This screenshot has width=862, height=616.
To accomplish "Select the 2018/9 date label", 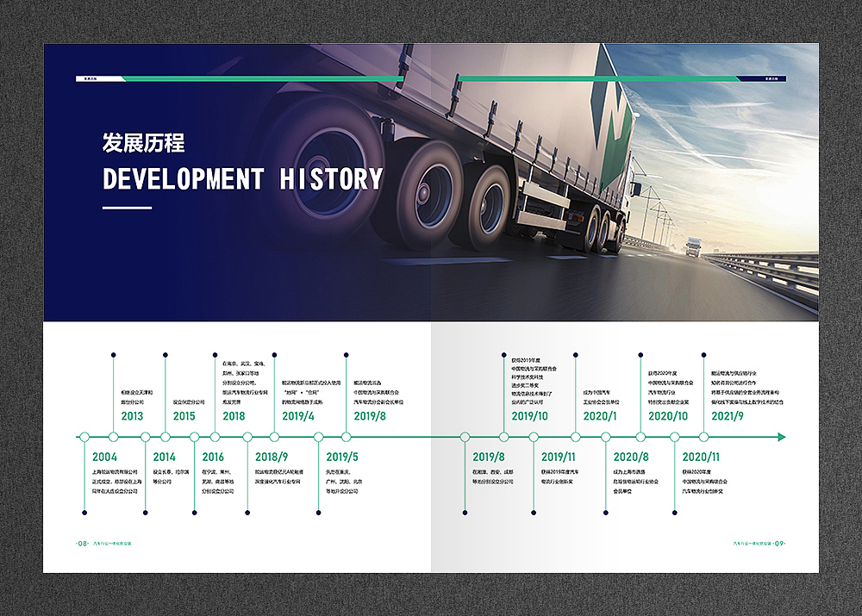I will (271, 457).
